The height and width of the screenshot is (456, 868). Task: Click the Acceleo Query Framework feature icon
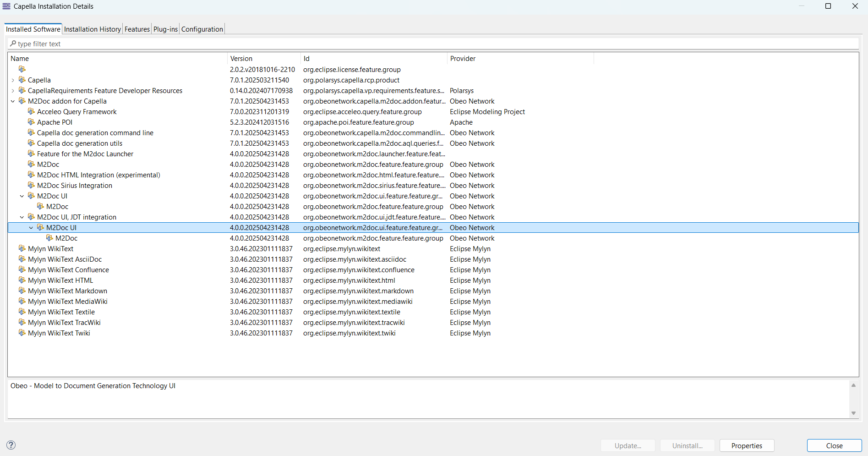pyautogui.click(x=31, y=111)
